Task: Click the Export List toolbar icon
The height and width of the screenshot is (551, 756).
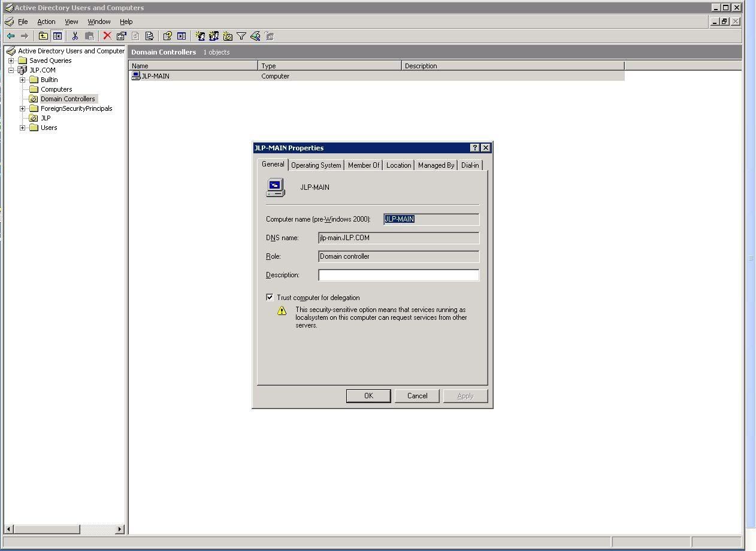Action: (149, 36)
